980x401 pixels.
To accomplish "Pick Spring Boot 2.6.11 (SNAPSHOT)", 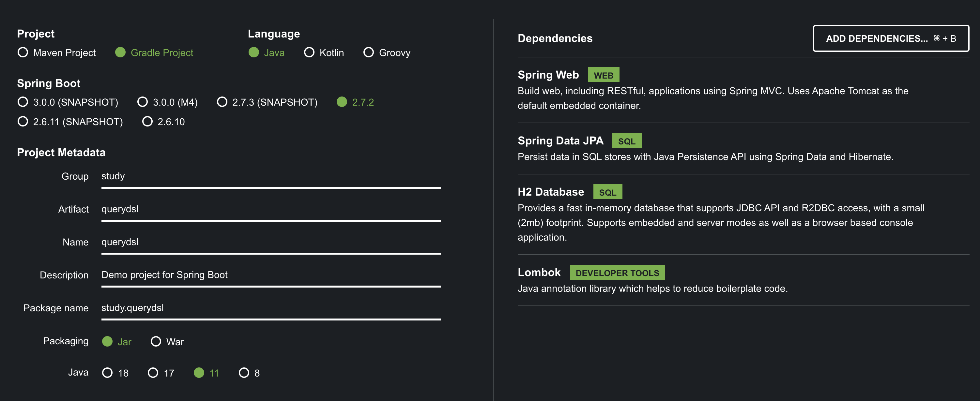I will click(23, 122).
